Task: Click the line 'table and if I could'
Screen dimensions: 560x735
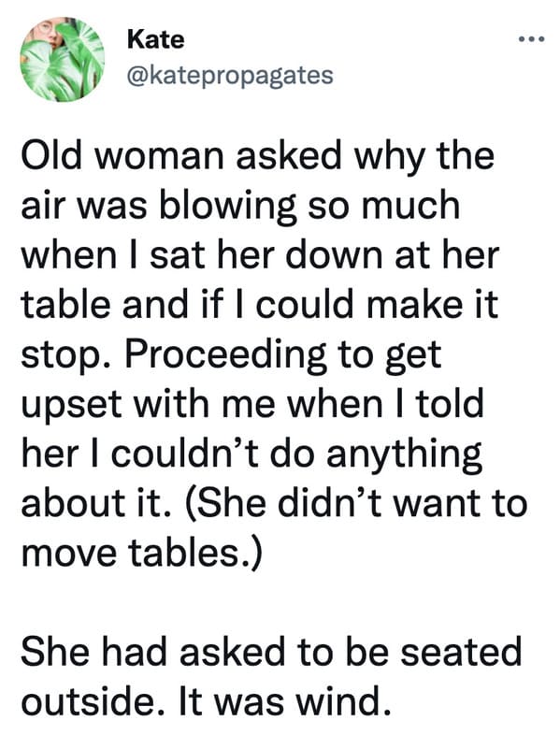Action: tap(259, 306)
